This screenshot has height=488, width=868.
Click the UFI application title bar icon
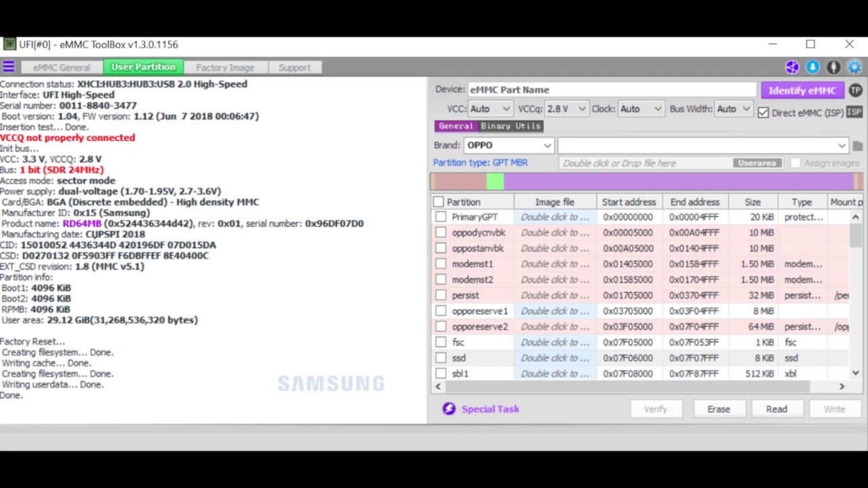[x=9, y=44]
